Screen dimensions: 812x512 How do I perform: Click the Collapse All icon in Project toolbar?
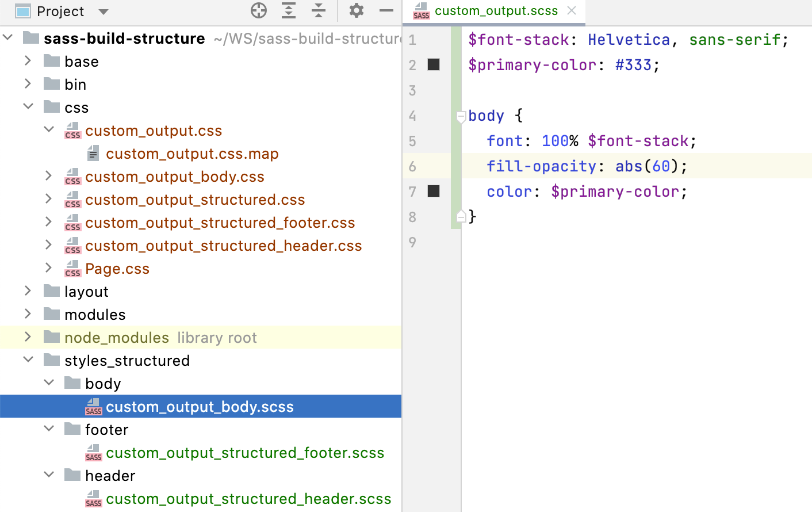pyautogui.click(x=318, y=10)
